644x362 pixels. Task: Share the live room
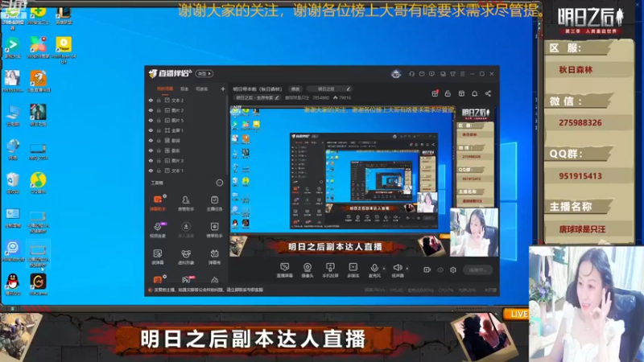pos(488,93)
